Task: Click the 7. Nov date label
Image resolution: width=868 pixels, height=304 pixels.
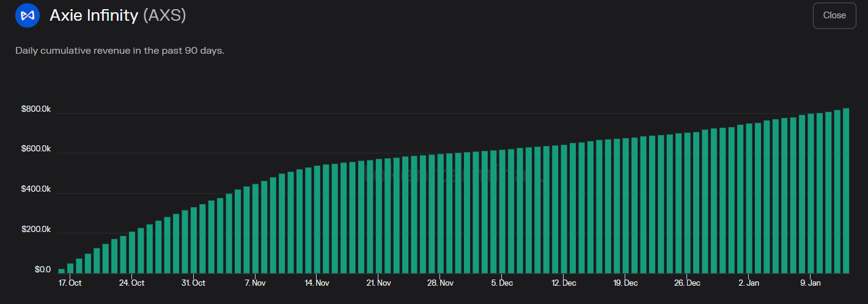Action: click(255, 283)
